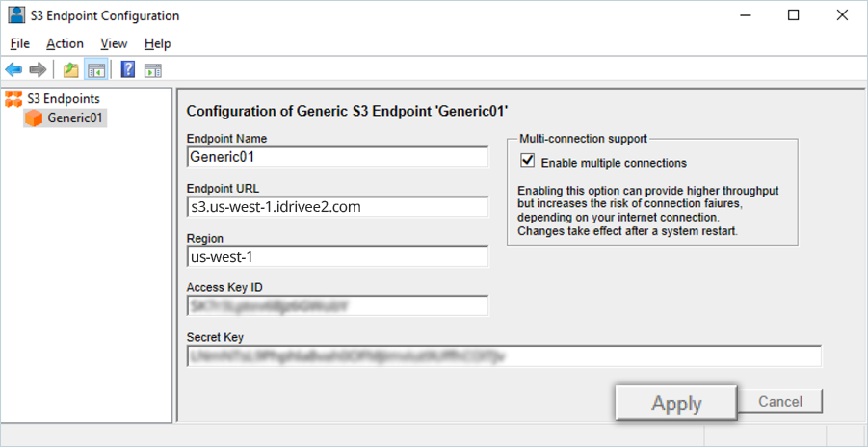Screen dimensions: 868x447
Task: Select the Generic01 endpoint in tree
Action: click(x=75, y=118)
